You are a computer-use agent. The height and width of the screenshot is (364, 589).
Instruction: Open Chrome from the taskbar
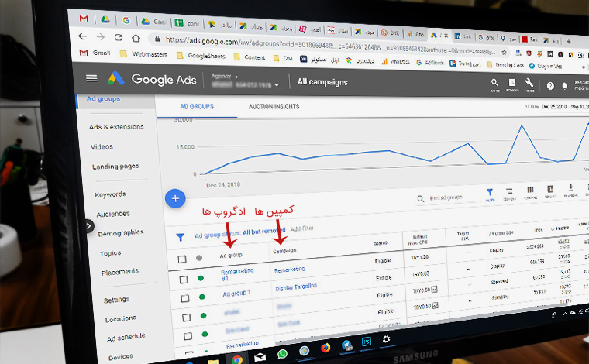(237, 359)
